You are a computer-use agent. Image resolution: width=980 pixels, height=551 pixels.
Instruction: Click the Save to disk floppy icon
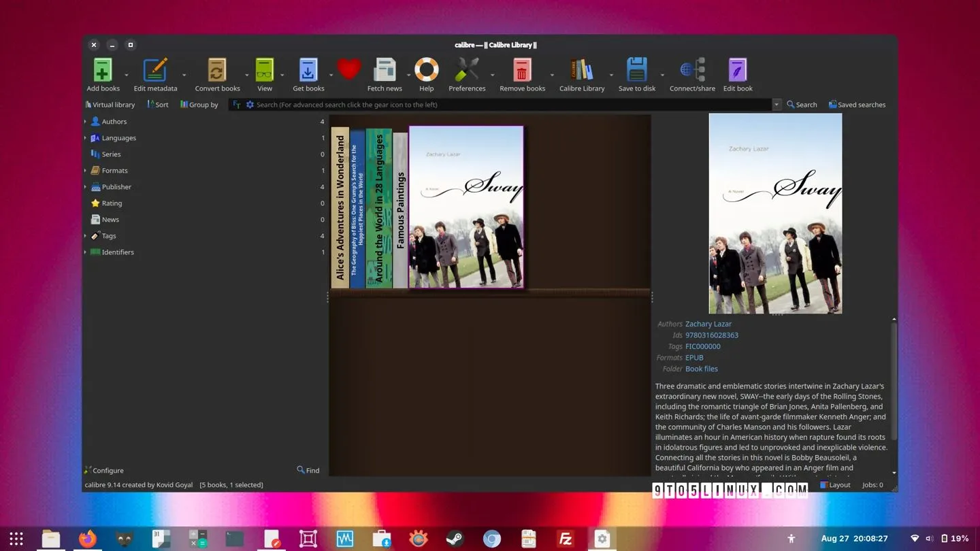pyautogui.click(x=636, y=70)
